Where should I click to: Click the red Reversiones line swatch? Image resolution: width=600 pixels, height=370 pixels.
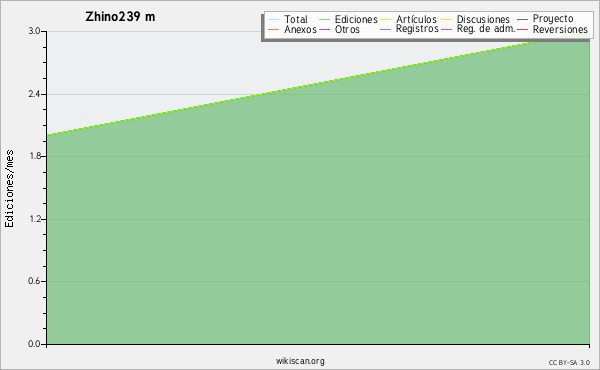[522, 29]
